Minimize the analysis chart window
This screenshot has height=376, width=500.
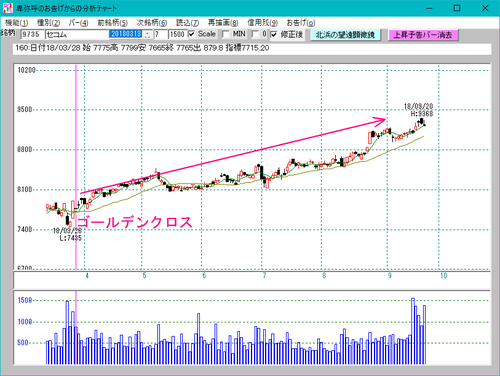(429, 8)
